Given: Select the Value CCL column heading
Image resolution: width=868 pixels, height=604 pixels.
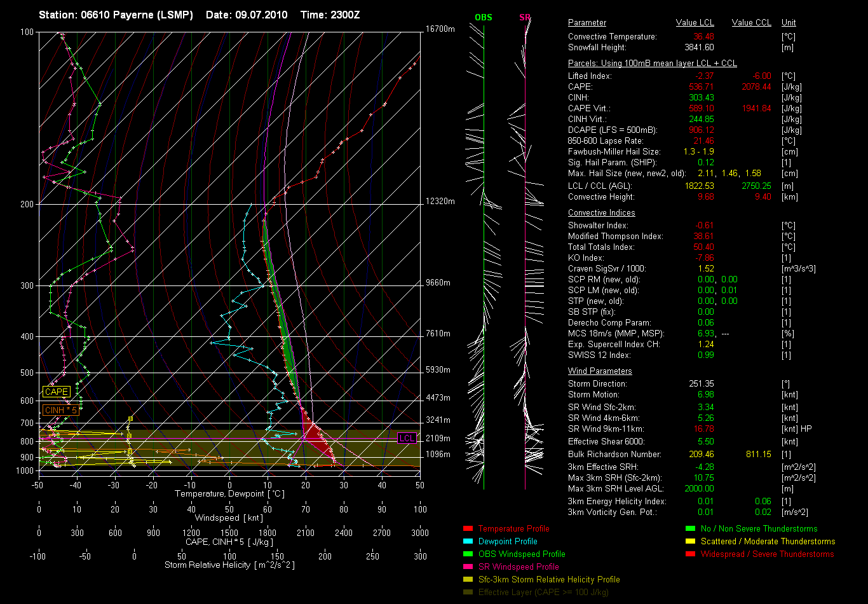Looking at the screenshot, I should (x=751, y=23).
